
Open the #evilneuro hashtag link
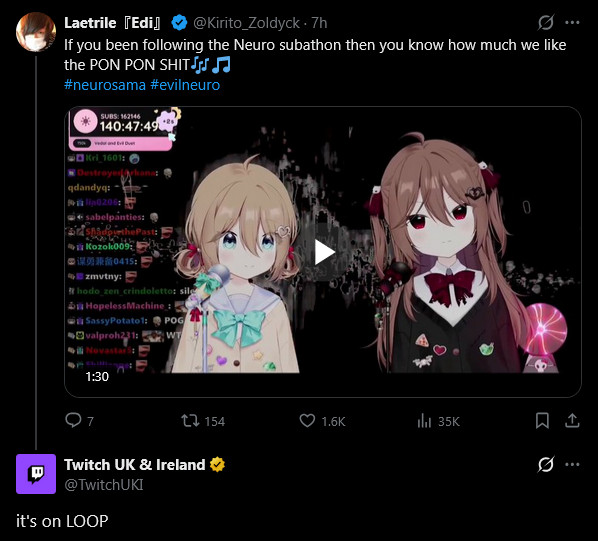point(185,85)
